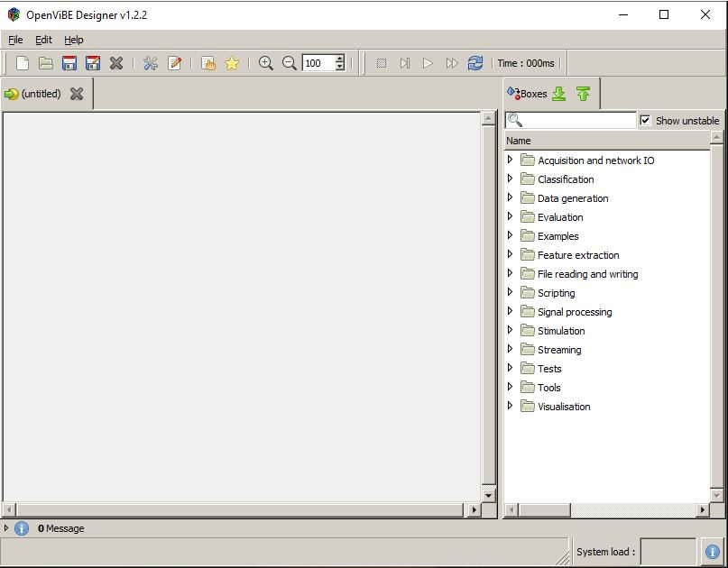Click the scenario canvas vertical scrollbar up arrow

488,119
